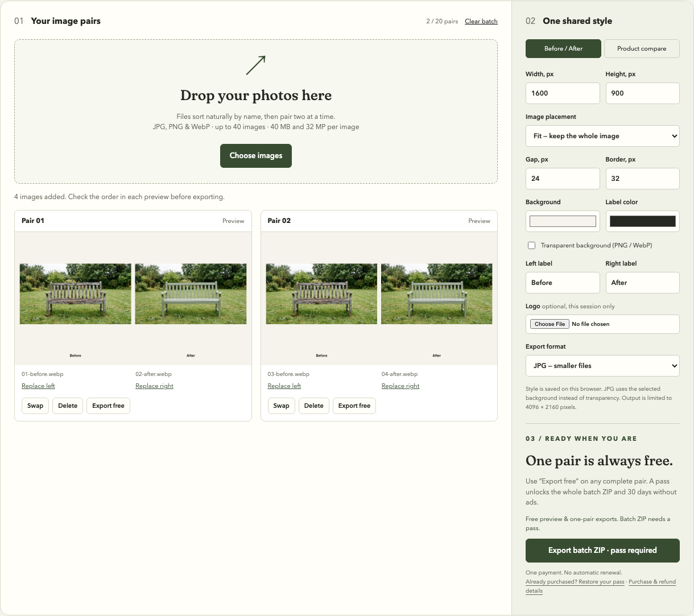Replace left image 01-before.webp
The height and width of the screenshot is (616, 694).
coord(38,386)
